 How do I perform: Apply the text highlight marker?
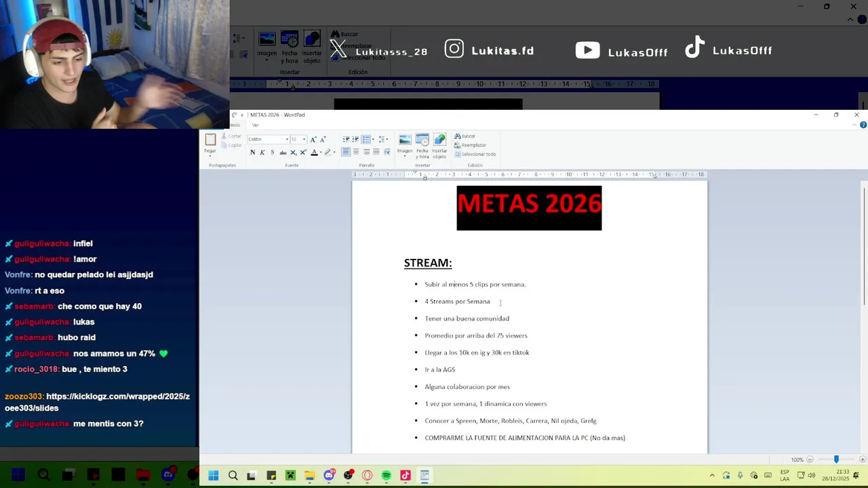pos(328,152)
